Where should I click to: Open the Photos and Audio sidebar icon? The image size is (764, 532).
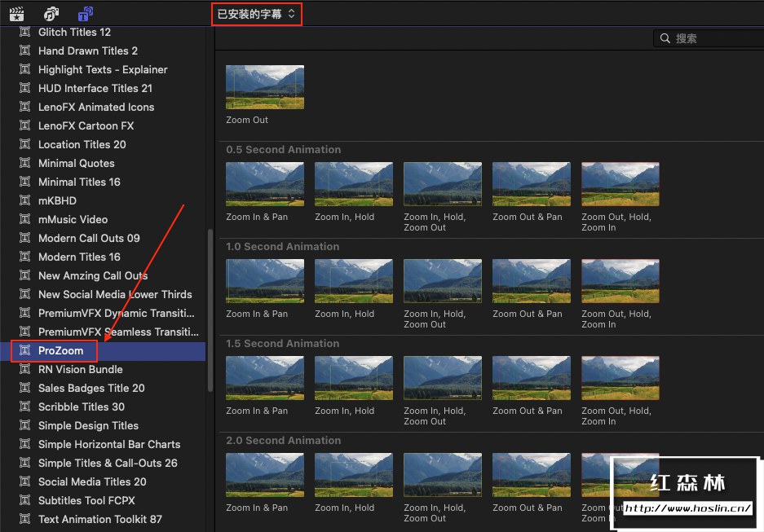click(51, 14)
